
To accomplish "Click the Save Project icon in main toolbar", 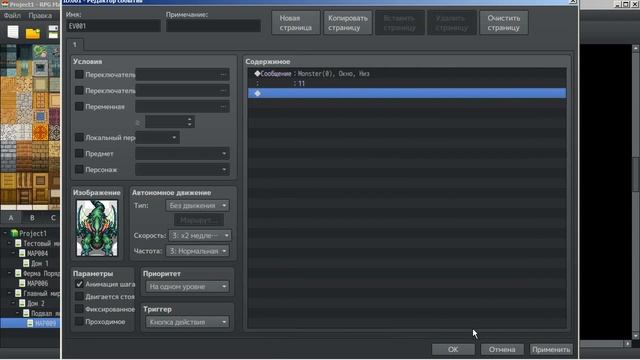I will [x=53, y=32].
